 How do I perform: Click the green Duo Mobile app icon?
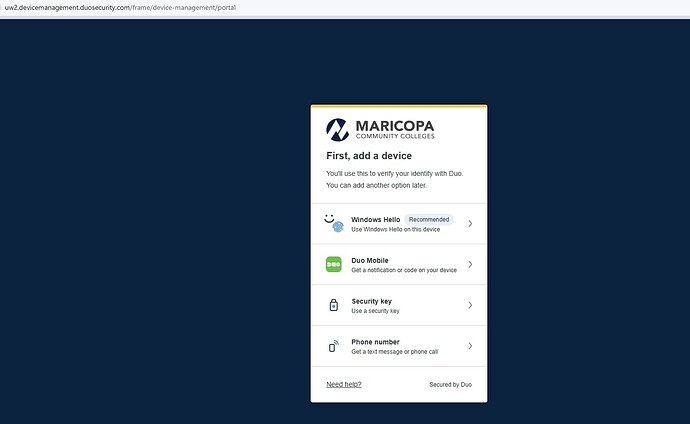click(334, 264)
